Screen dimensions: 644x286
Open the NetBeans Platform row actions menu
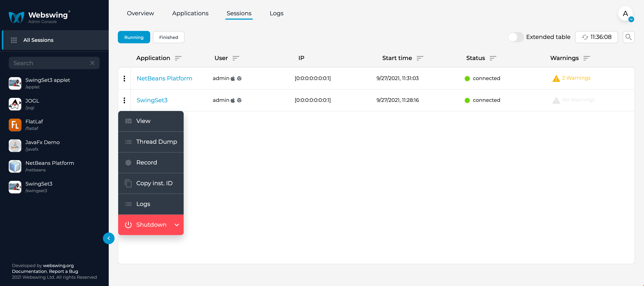(124, 79)
